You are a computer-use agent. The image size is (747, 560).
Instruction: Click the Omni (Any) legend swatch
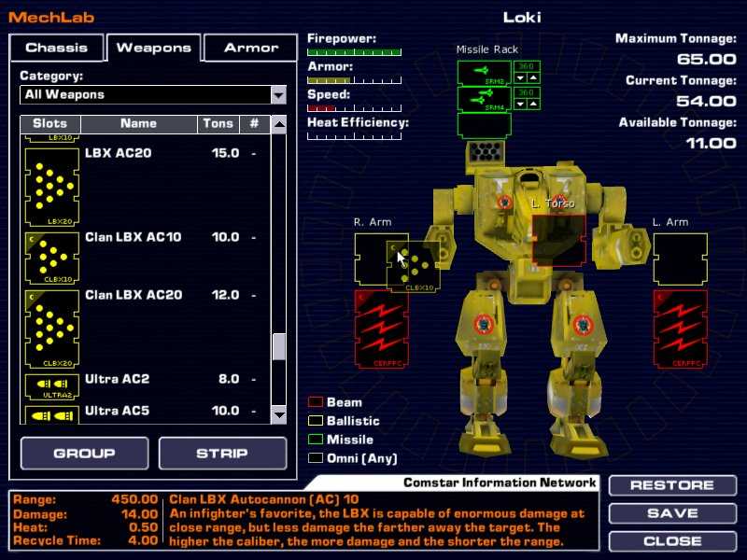tap(316, 458)
